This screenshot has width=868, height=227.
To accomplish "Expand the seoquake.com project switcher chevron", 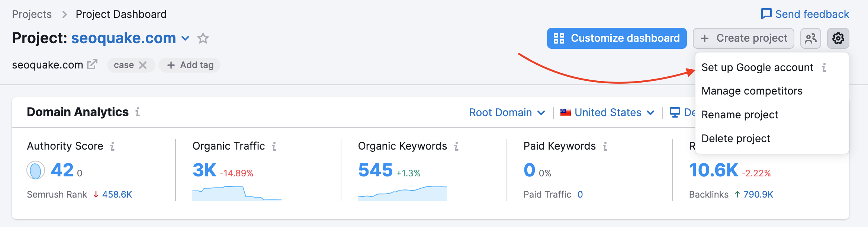I will pyautogui.click(x=185, y=38).
